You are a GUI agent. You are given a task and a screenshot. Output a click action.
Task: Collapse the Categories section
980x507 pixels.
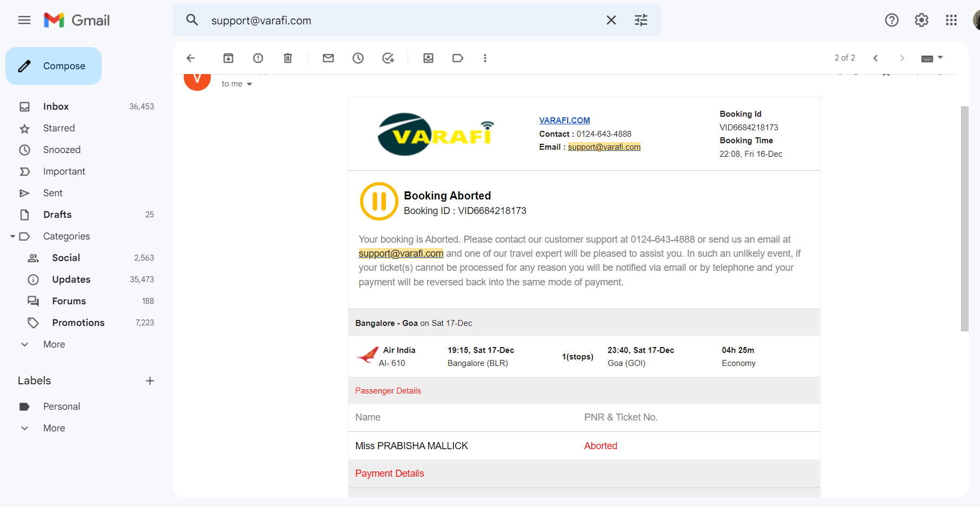pos(12,236)
